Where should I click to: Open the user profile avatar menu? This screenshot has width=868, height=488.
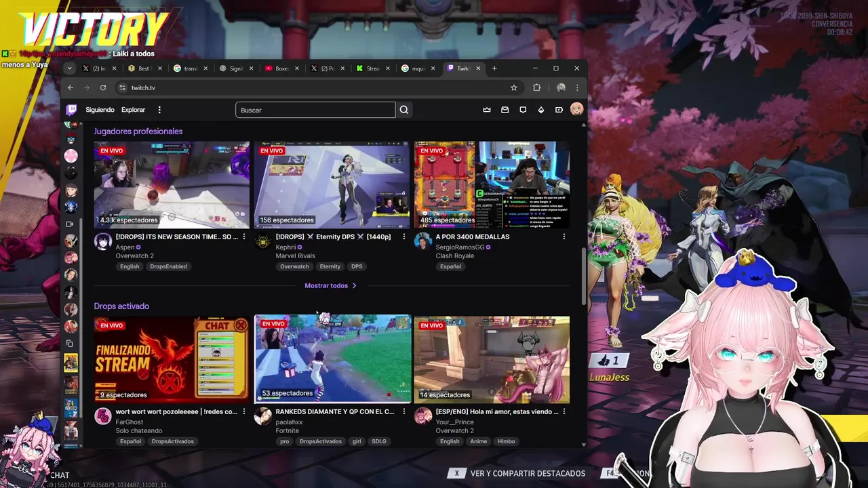coord(576,110)
